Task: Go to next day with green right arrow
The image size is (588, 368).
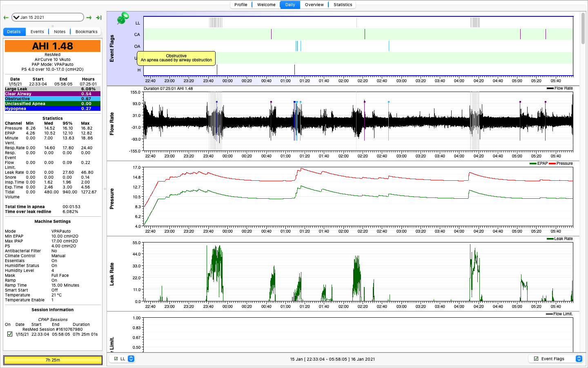Action: tap(89, 18)
